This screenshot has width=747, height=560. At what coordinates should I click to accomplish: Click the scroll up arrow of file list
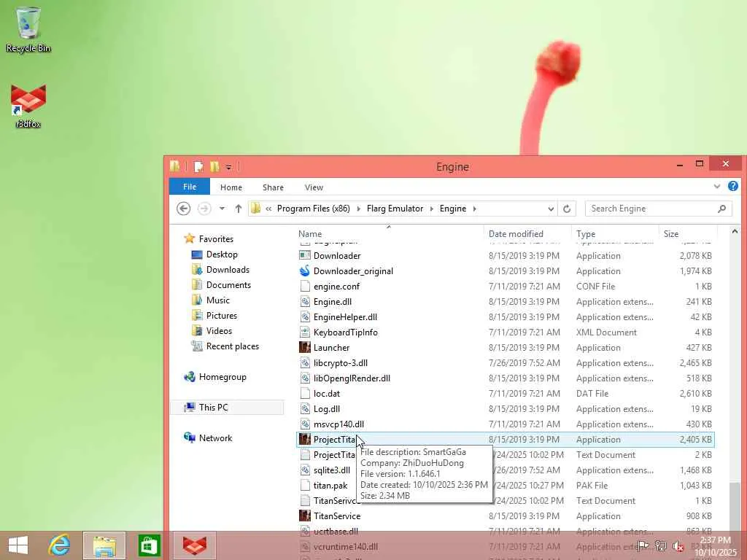(735, 232)
